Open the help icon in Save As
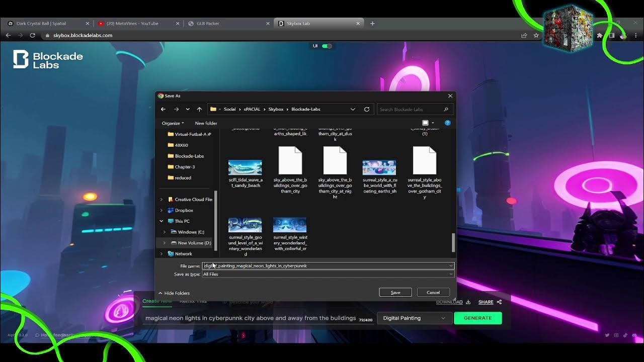Screen dimensions: 644x362 coord(447,123)
